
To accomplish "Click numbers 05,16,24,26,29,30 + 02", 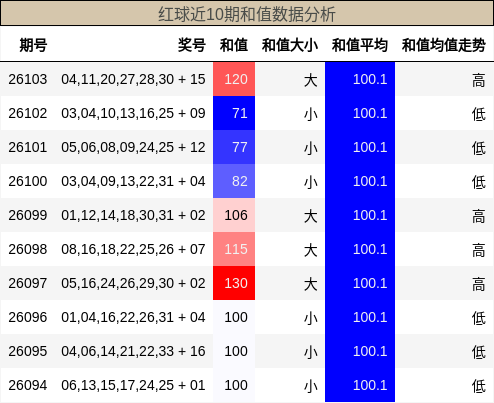I will 133,283.
